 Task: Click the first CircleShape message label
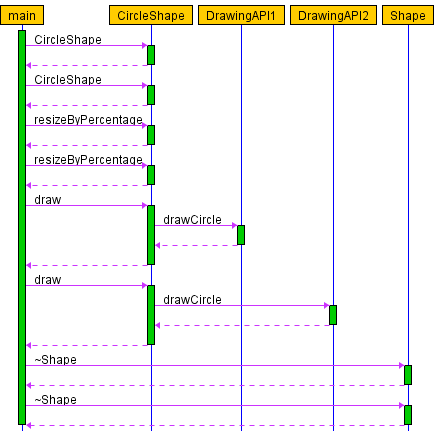coord(68,40)
